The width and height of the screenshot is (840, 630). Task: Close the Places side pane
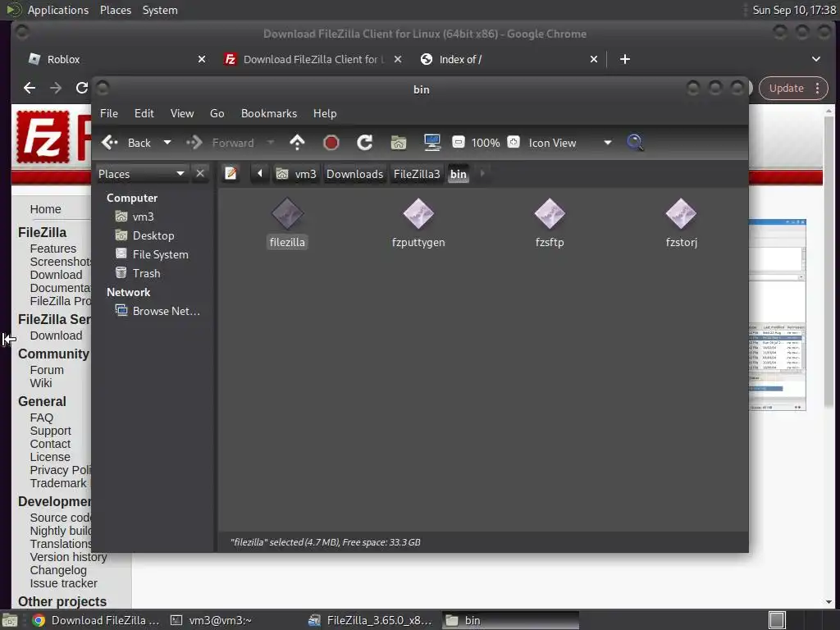pyautogui.click(x=200, y=174)
